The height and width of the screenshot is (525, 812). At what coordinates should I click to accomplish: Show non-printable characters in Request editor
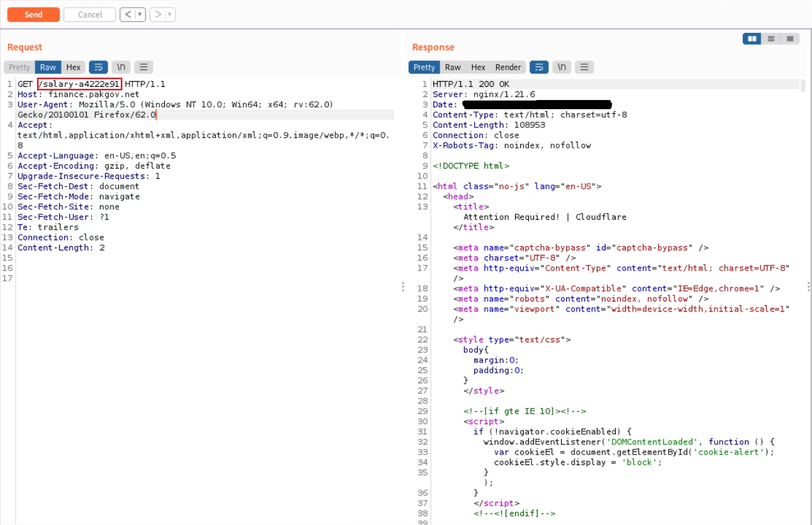[121, 67]
